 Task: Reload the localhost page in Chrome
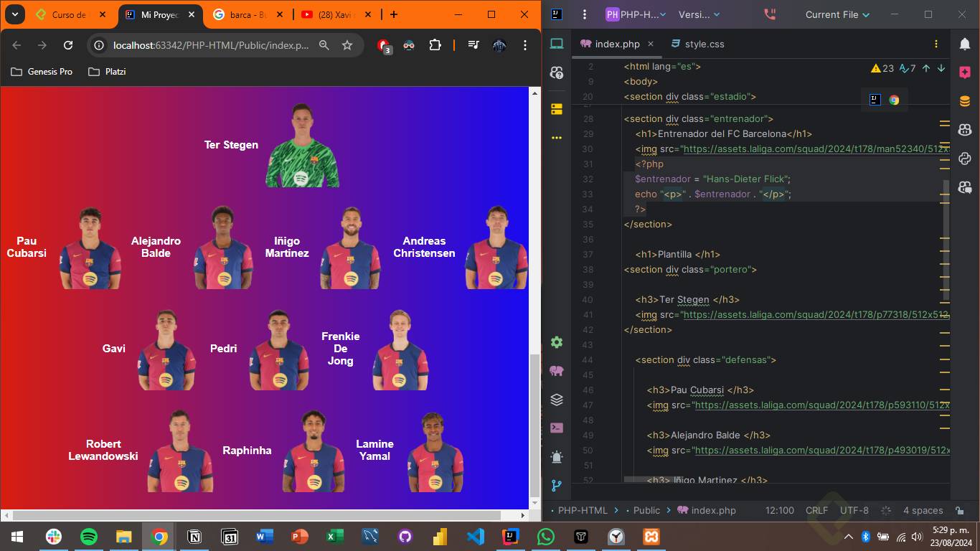point(68,45)
